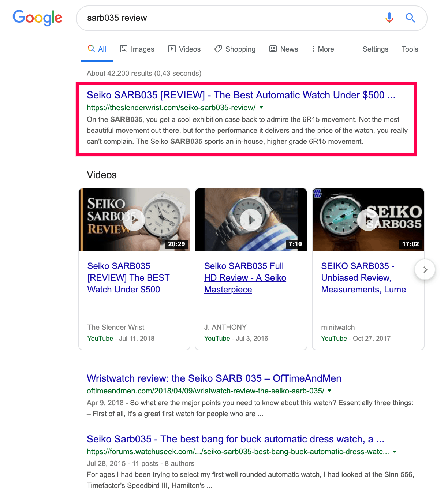This screenshot has height=493, width=448.
Task: Expand the dropdown arrow beside oftimeandmen.com URL
Action: point(329,391)
